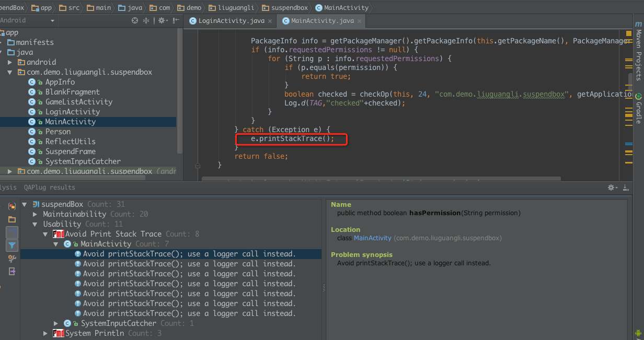
Task: Toggle the group-by button above the filter
Action: click(11, 232)
